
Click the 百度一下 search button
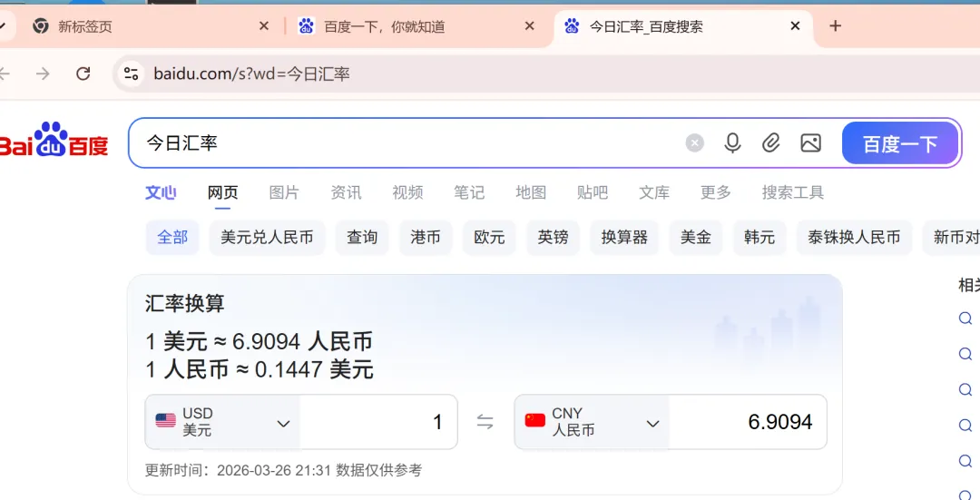[x=900, y=143]
